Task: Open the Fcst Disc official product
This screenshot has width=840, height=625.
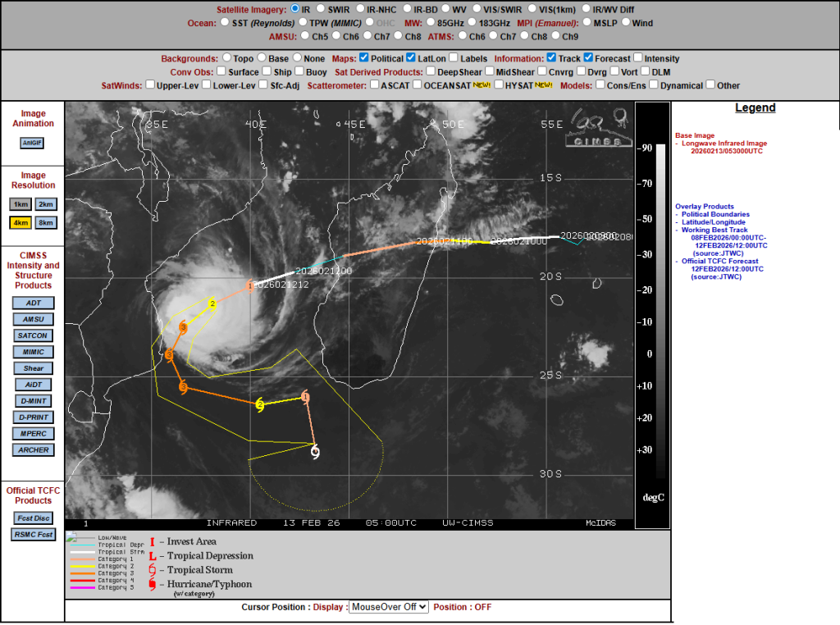Action: [33, 518]
